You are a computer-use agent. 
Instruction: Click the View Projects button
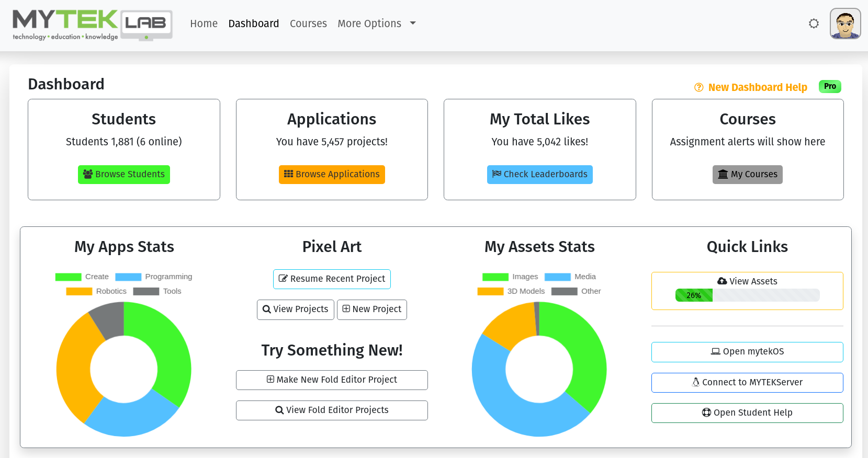(296, 310)
